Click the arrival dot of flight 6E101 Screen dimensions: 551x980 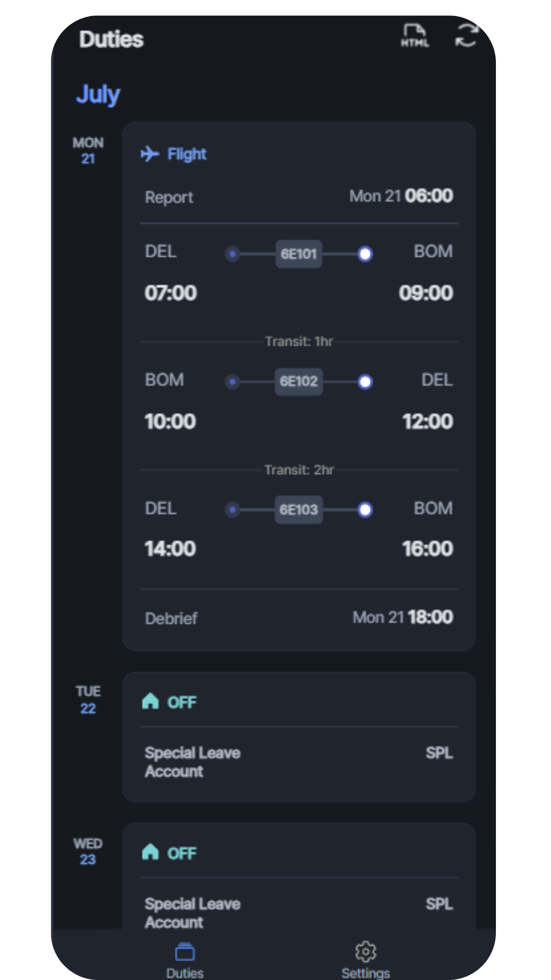tap(365, 254)
